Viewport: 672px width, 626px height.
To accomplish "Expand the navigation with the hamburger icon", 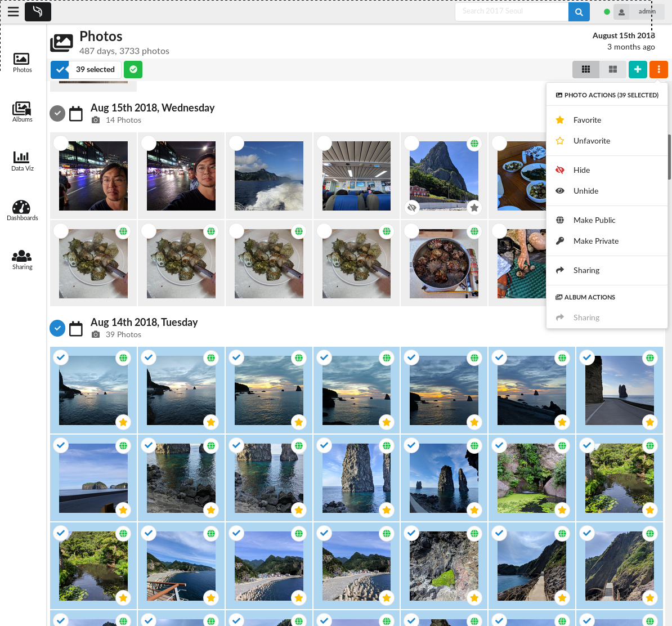I will pos(13,11).
